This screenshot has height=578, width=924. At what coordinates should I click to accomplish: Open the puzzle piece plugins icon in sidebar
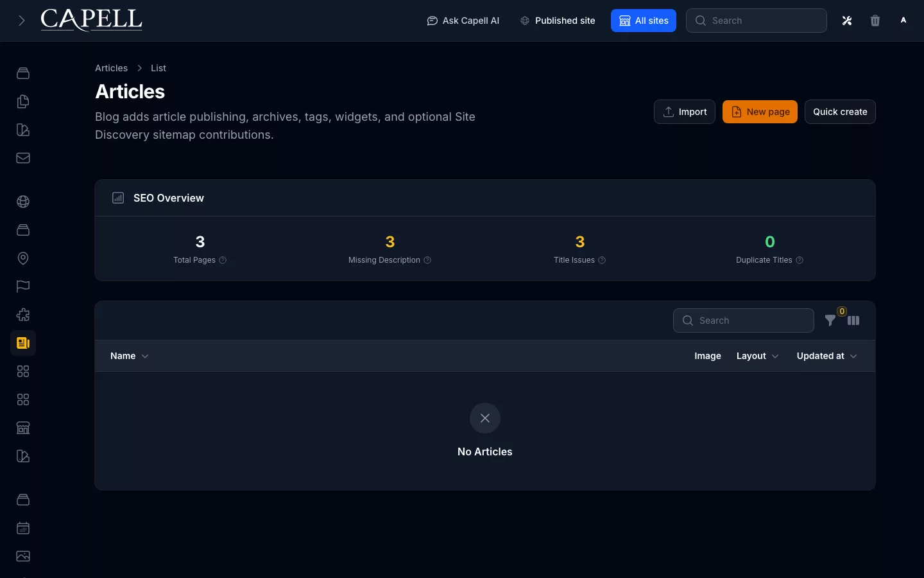tap(23, 315)
